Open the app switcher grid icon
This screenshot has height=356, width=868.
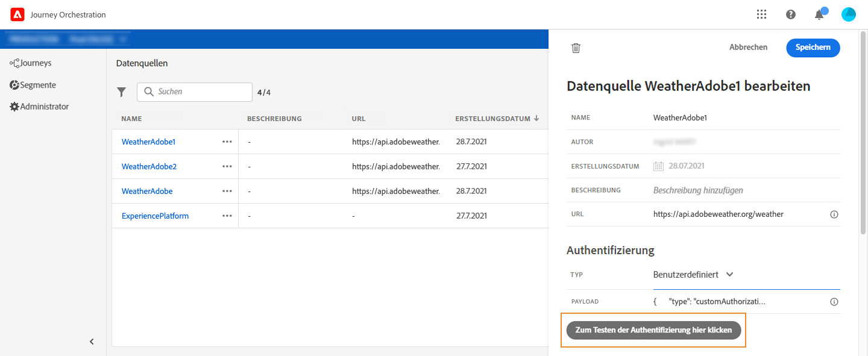[761, 14]
